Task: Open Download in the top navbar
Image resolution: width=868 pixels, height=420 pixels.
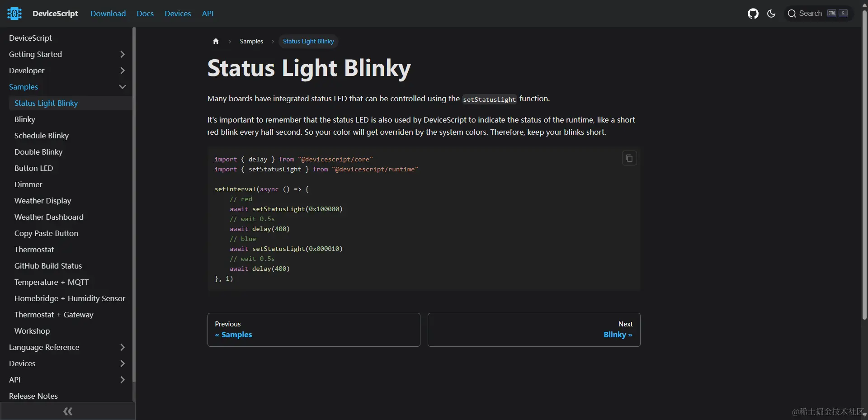Action: 108,14
